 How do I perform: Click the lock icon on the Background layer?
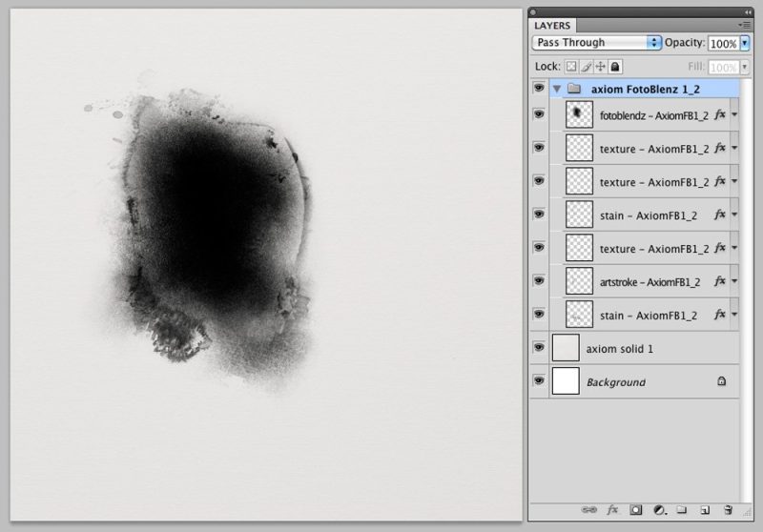722,381
